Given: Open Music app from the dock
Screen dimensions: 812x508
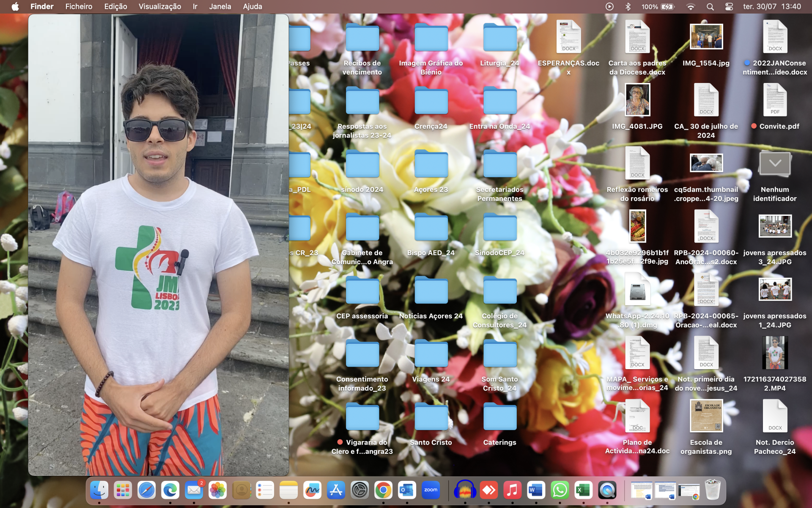Looking at the screenshot, I should (x=512, y=490).
